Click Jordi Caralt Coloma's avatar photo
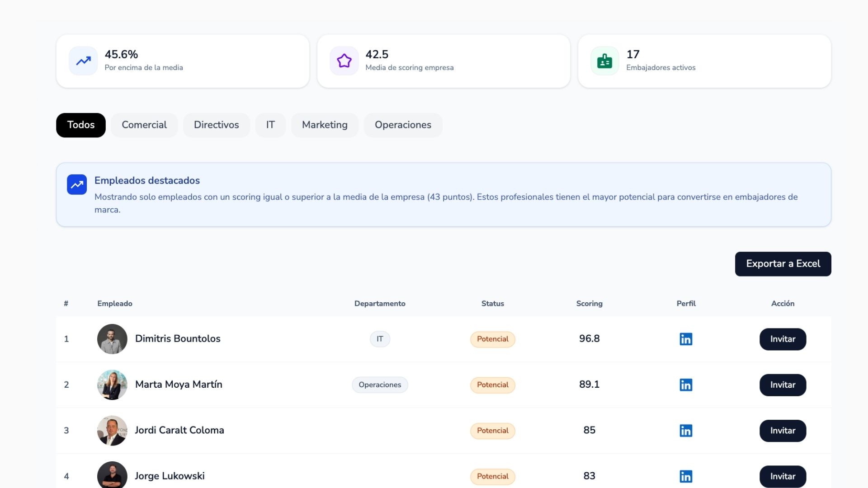The image size is (868, 488). pyautogui.click(x=112, y=431)
